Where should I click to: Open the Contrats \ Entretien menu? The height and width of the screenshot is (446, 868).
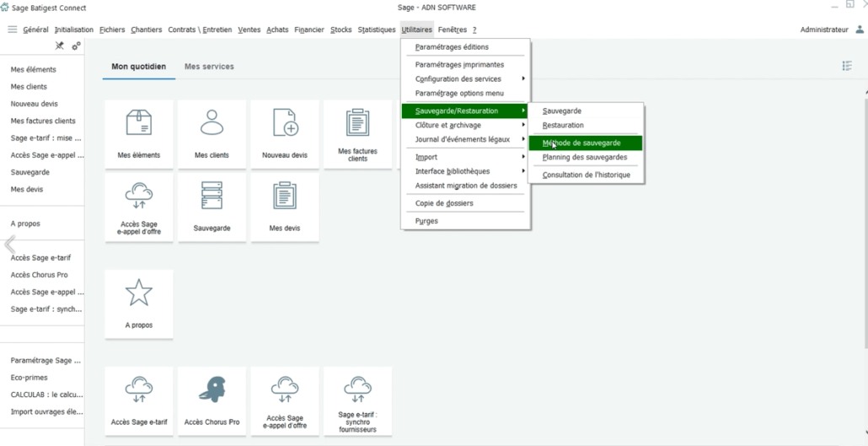(200, 30)
